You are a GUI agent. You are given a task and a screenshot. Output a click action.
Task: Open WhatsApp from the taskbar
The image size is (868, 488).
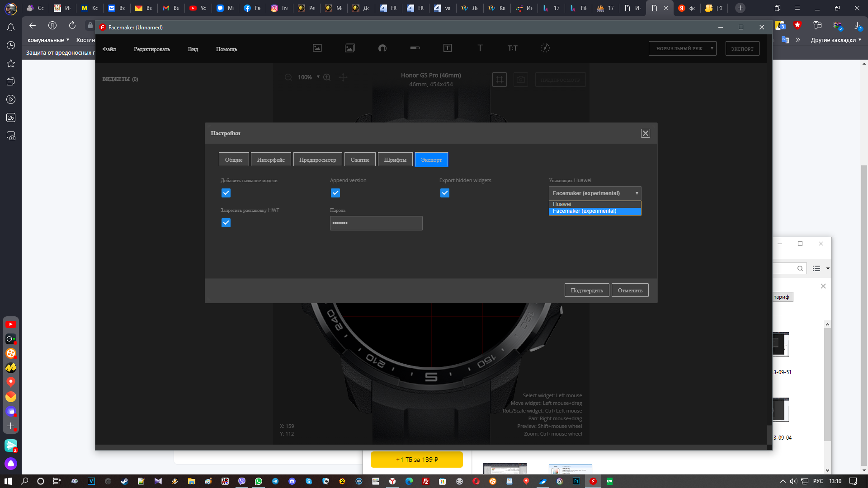pos(259,481)
